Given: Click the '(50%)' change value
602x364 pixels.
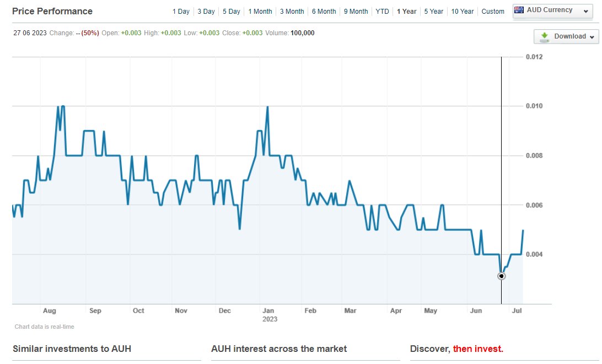Looking at the screenshot, I should pos(90,33).
